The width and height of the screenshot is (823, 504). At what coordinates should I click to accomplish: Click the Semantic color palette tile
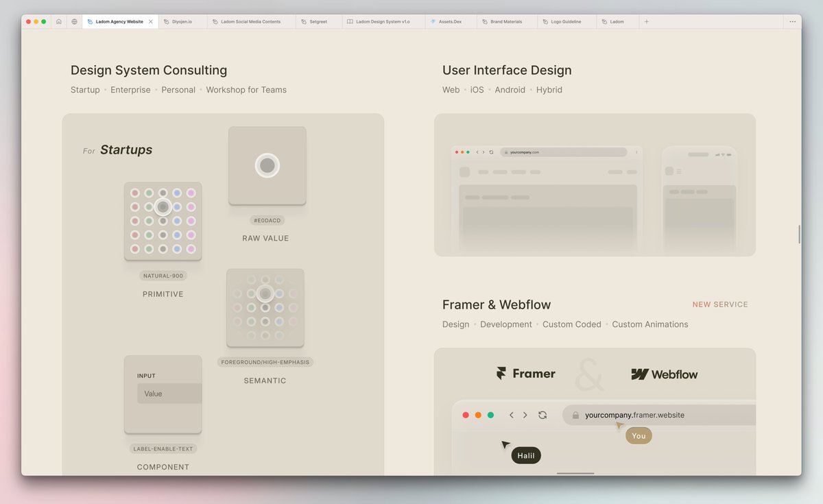click(265, 308)
